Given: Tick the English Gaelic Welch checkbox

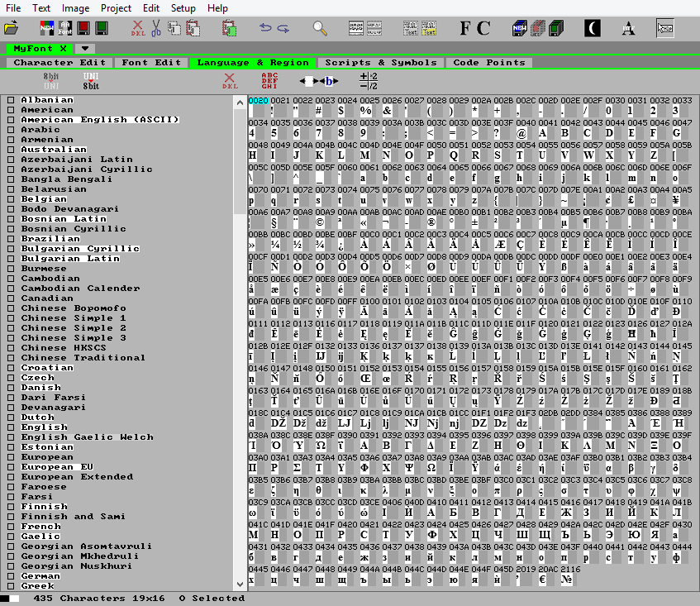Looking at the screenshot, I should [11, 437].
